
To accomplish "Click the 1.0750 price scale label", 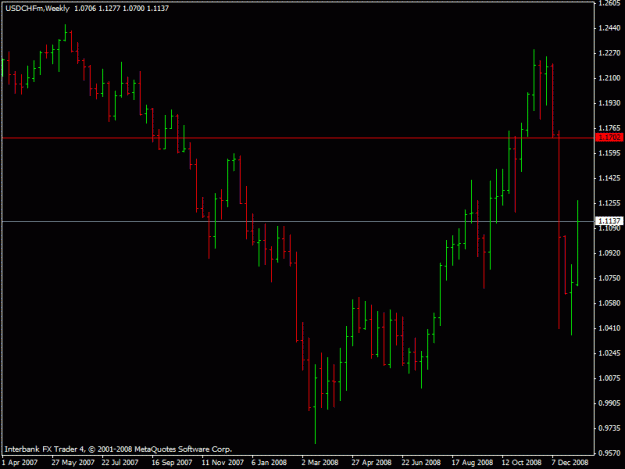I will 609,278.
